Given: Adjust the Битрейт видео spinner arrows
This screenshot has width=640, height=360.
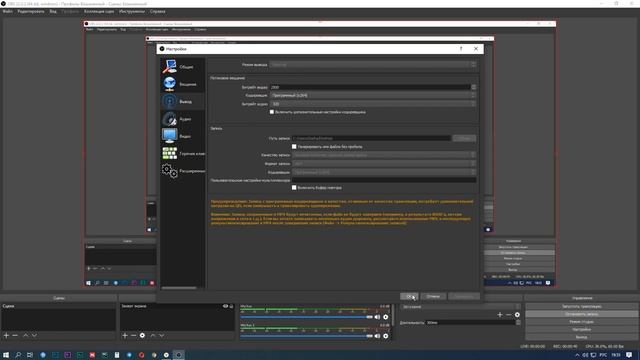Looking at the screenshot, I should 473,87.
